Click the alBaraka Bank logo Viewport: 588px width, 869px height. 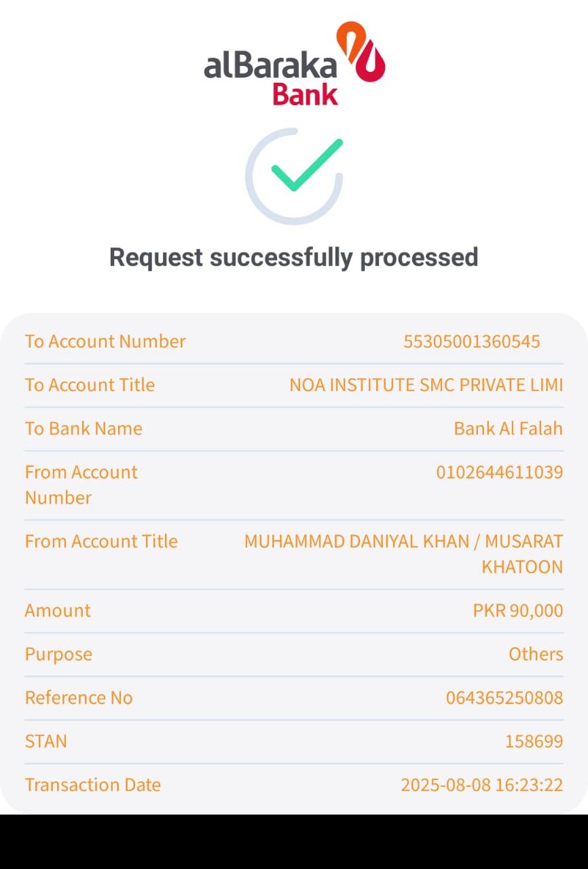pyautogui.click(x=294, y=64)
